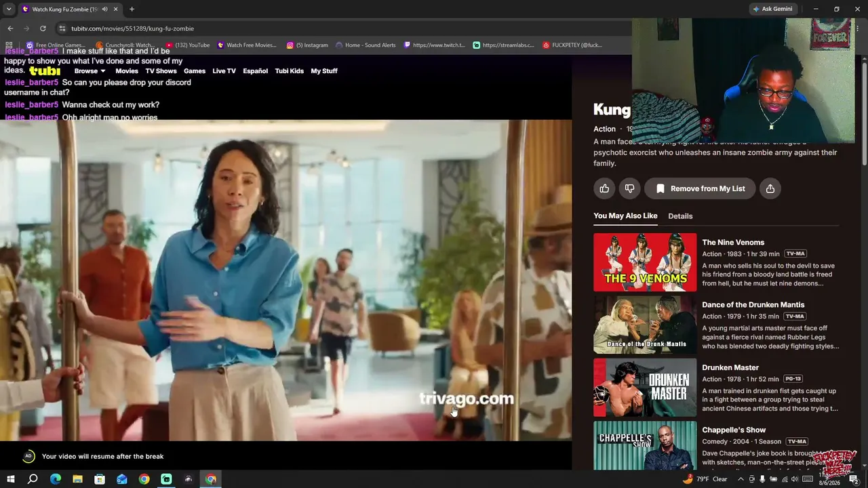Open Windows taskbar search
This screenshot has width=868, height=488.
coord(33,479)
